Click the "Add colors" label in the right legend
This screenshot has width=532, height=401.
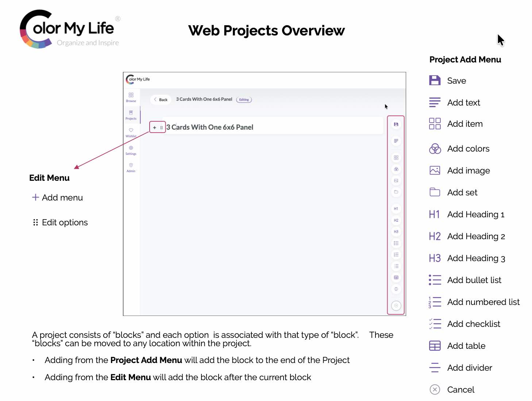point(469,149)
